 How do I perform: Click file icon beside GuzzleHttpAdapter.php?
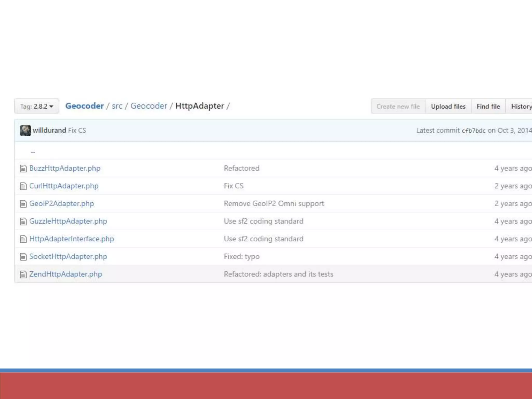tap(23, 222)
